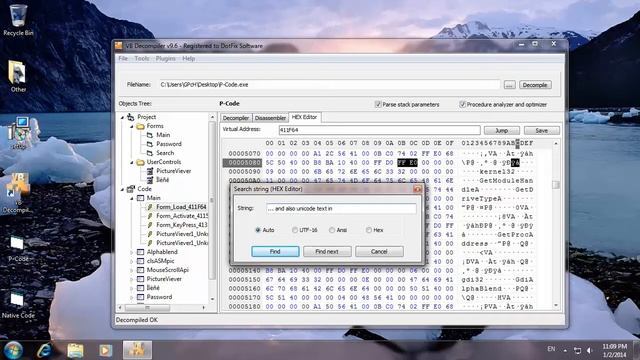Screen dimensions: 640x360
Task: Open the Recycle Bin desktop icon
Action: point(18,20)
